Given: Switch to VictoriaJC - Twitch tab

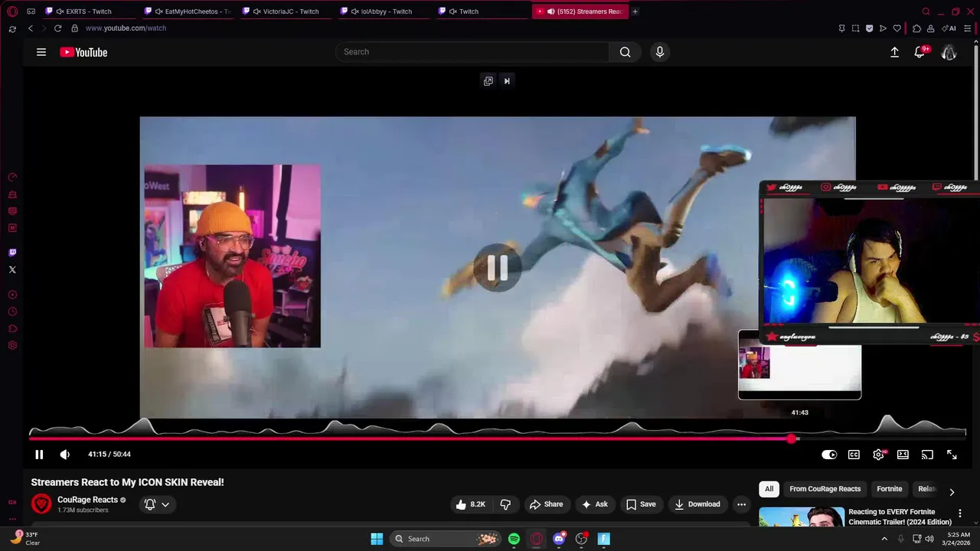Looking at the screenshot, I should (285, 11).
